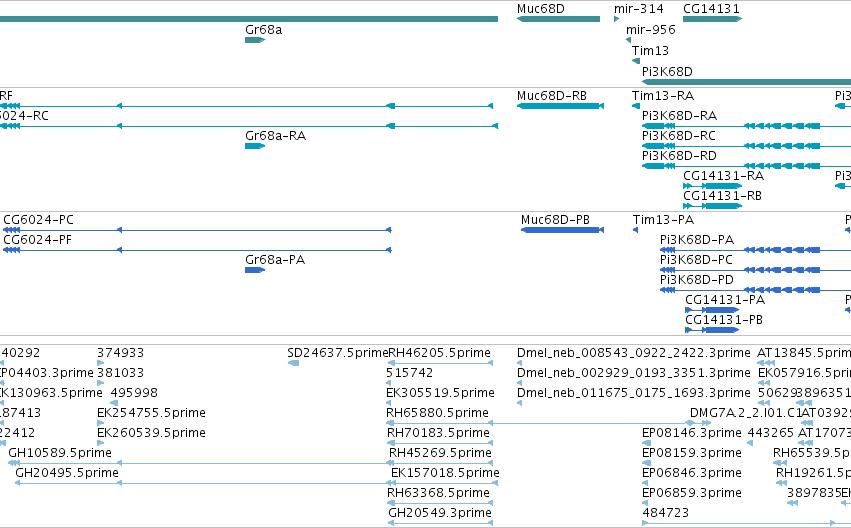Viewport: 851px width, 528px height.
Task: Click EST 443265 label
Action: tap(771, 434)
